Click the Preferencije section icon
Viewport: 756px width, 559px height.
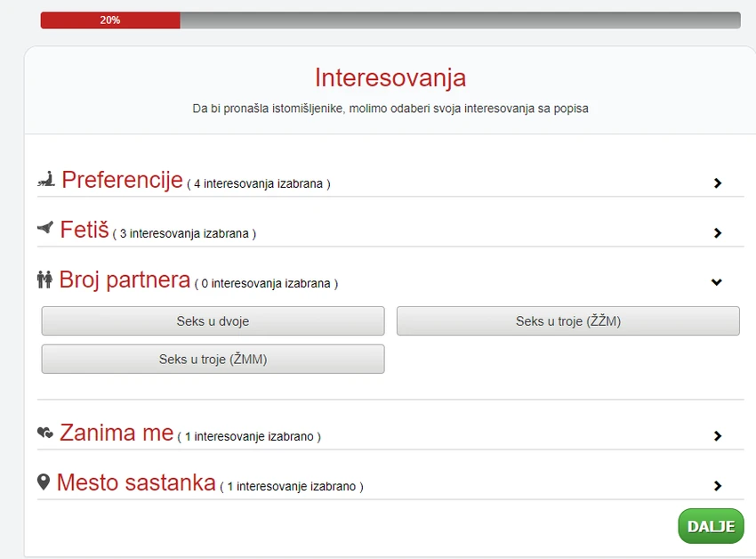[x=46, y=180]
